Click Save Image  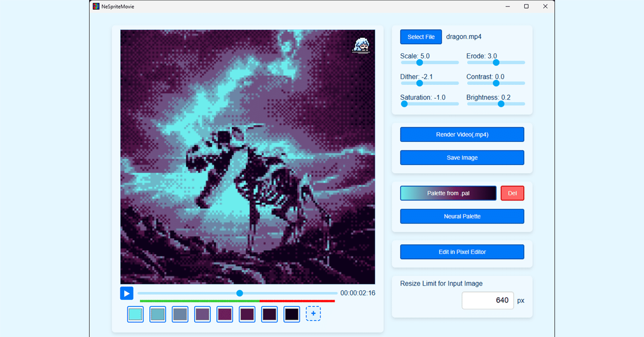[x=462, y=157]
